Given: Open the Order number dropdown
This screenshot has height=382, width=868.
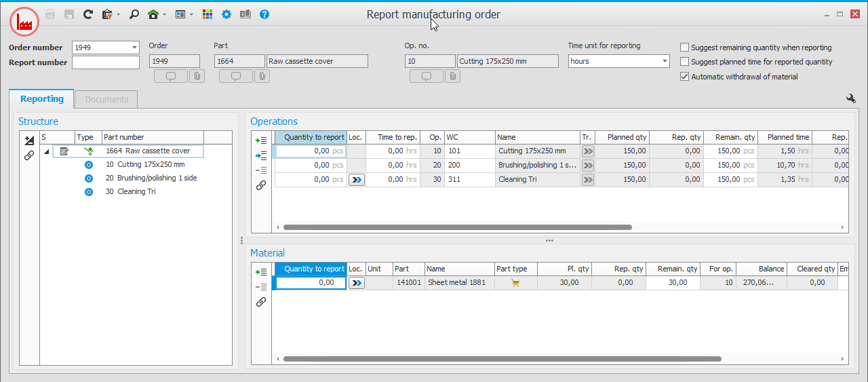Looking at the screenshot, I should [134, 47].
